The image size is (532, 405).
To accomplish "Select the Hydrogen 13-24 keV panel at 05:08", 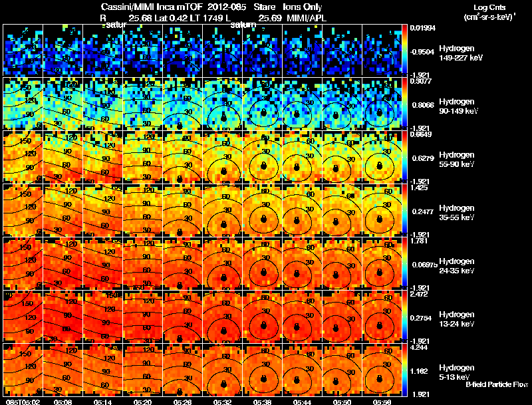I will (63, 316).
